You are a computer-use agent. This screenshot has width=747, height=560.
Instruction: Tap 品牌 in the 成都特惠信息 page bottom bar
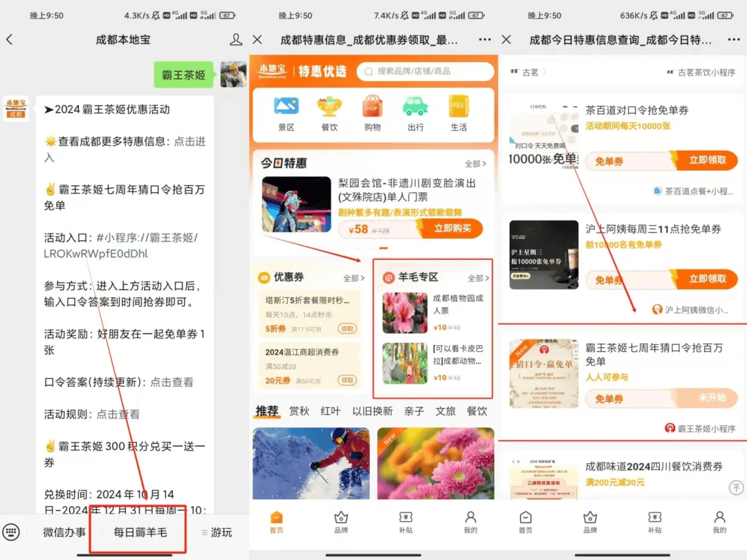(x=341, y=523)
